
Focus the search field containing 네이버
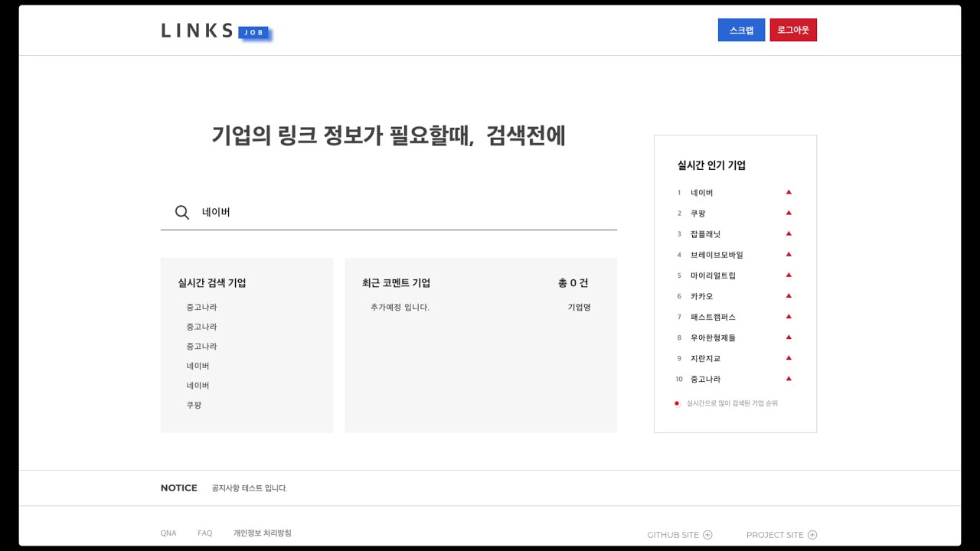click(x=406, y=213)
